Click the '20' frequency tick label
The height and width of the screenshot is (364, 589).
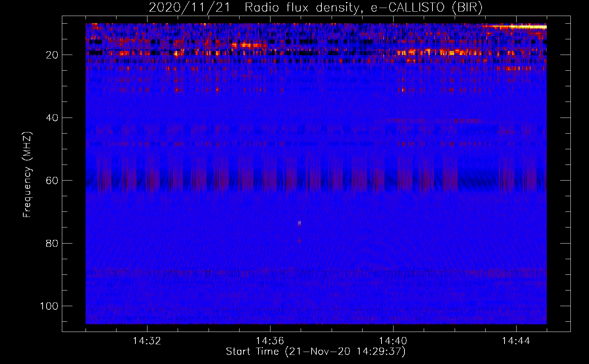(52, 55)
